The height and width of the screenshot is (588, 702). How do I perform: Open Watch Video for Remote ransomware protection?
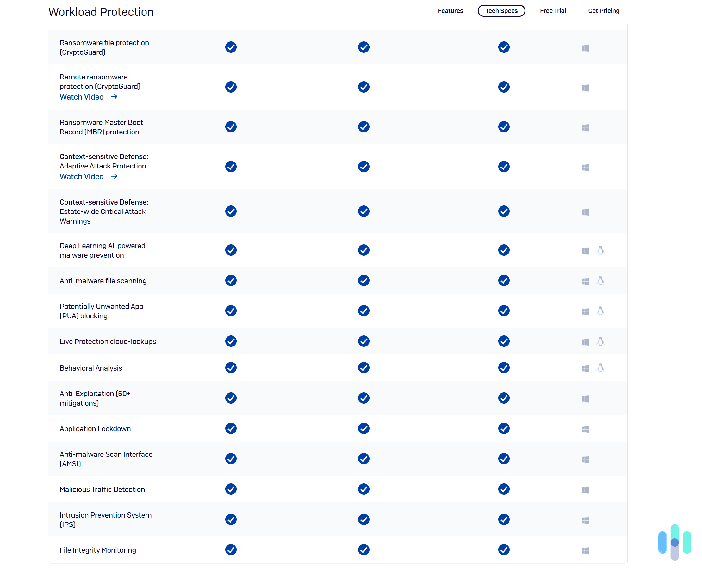click(82, 97)
